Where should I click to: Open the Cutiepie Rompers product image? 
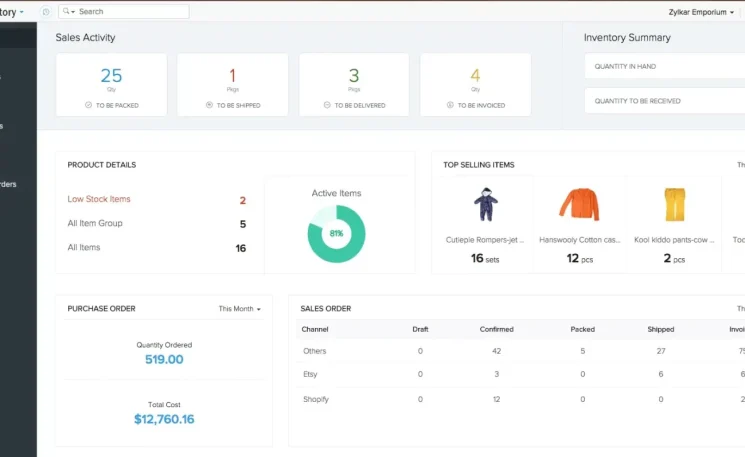click(x=486, y=204)
